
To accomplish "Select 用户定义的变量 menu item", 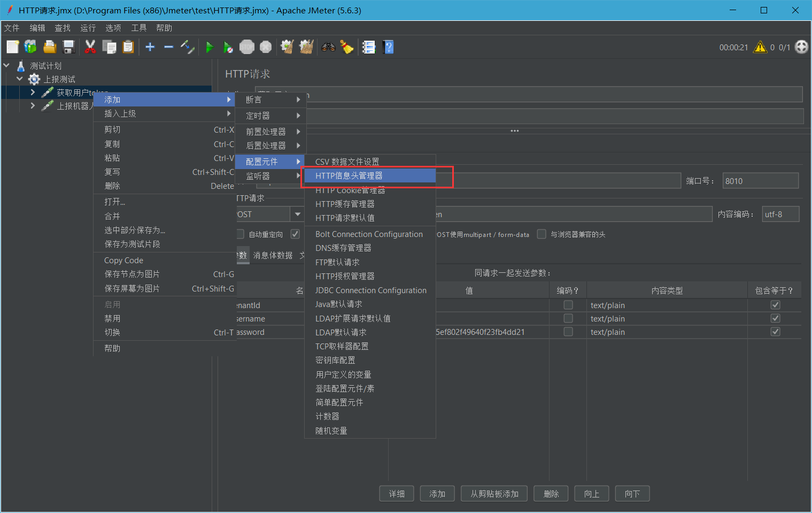I will 370,374.
